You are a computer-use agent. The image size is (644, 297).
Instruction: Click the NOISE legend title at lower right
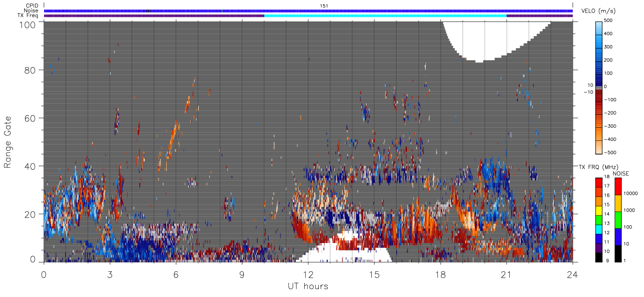pos(621,173)
